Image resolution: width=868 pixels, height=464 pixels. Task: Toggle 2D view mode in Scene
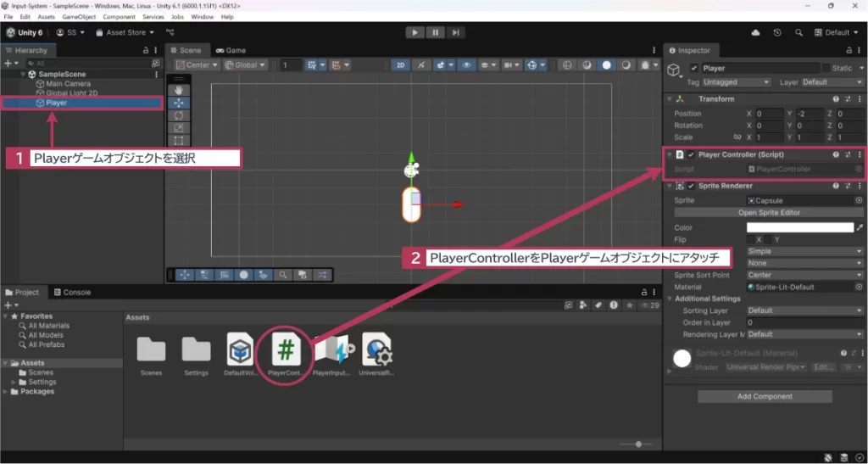click(401, 64)
